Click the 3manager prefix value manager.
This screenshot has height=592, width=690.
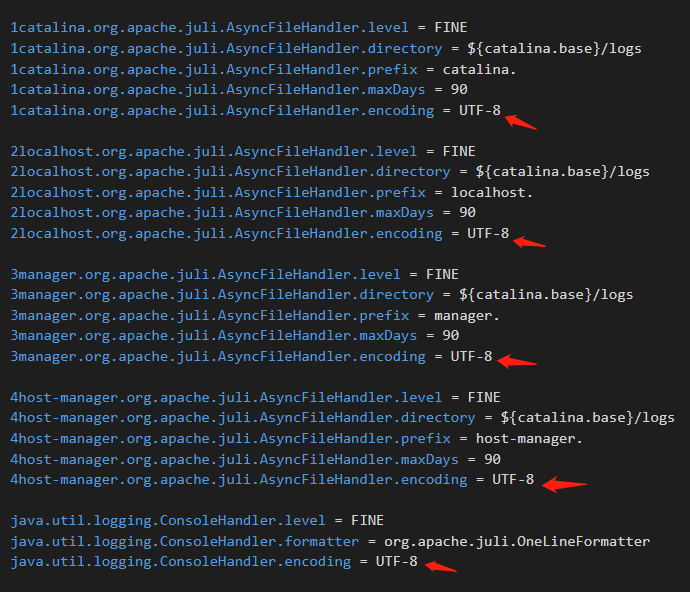(466, 316)
